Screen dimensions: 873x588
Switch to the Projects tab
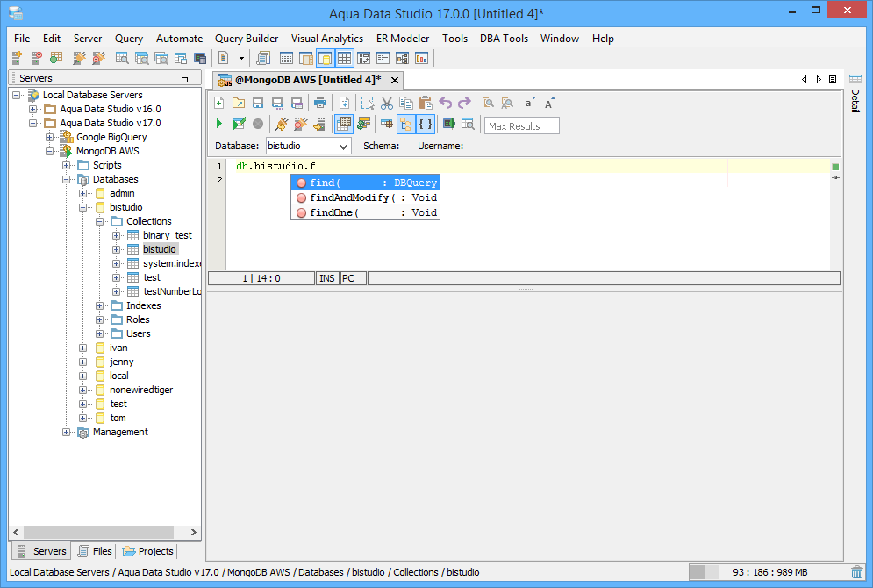[148, 551]
